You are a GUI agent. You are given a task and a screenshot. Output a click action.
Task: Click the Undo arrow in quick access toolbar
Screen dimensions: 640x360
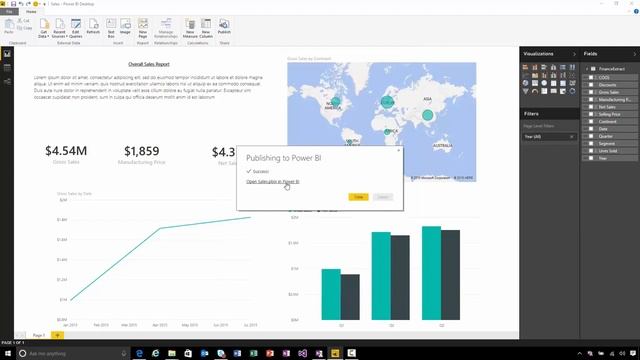[21, 4]
